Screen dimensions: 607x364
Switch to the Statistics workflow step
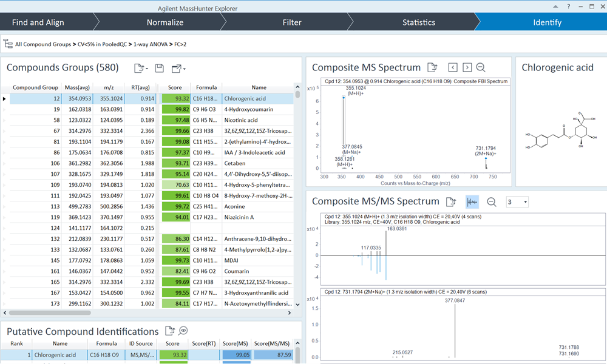click(x=418, y=22)
